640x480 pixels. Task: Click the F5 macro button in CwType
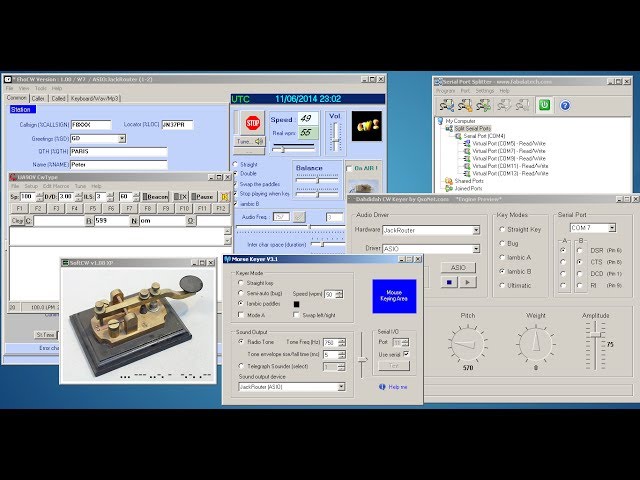point(93,208)
